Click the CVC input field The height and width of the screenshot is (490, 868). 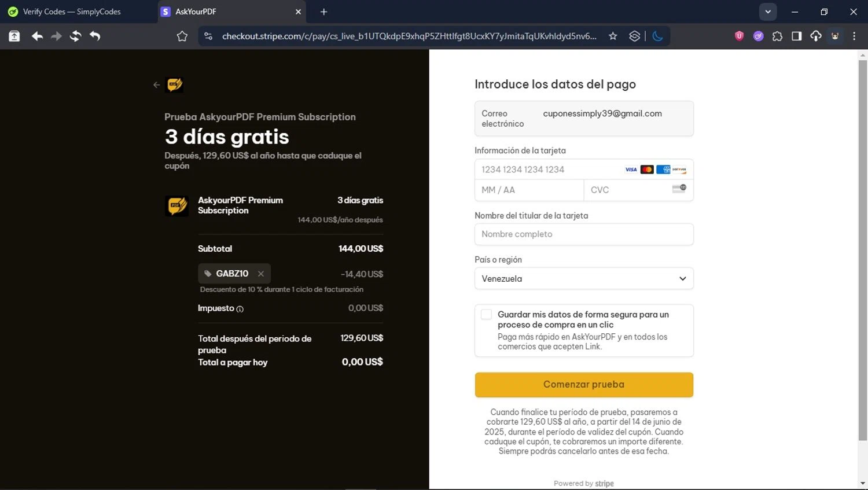(638, 190)
